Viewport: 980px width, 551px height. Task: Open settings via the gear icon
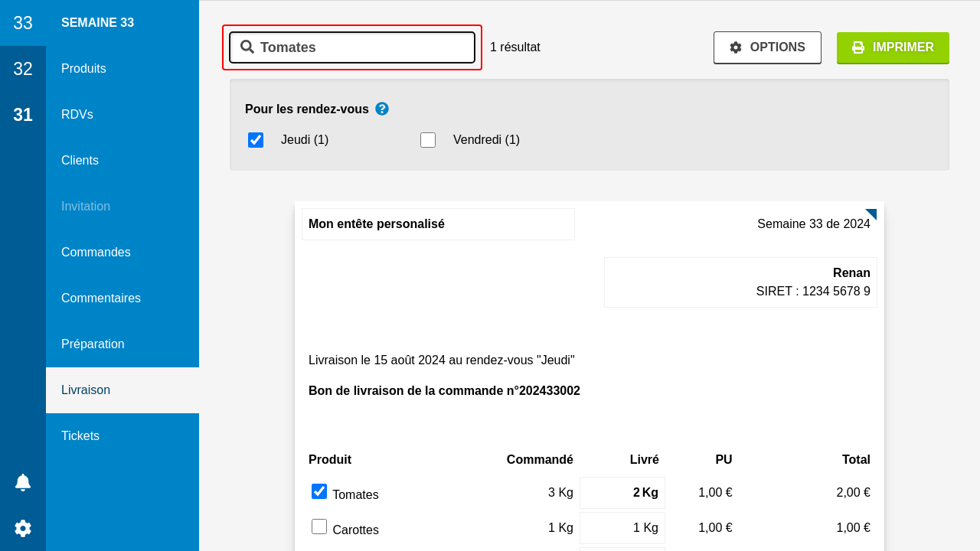(x=23, y=528)
